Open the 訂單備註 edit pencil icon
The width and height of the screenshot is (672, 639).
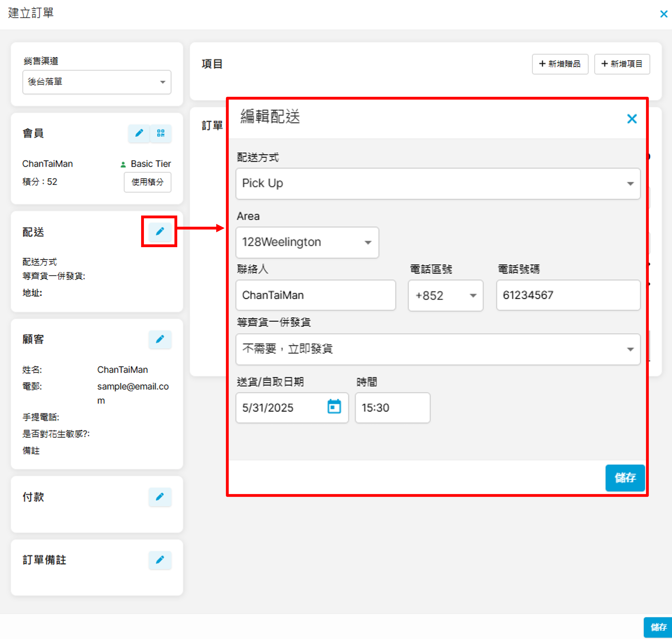coord(160,560)
